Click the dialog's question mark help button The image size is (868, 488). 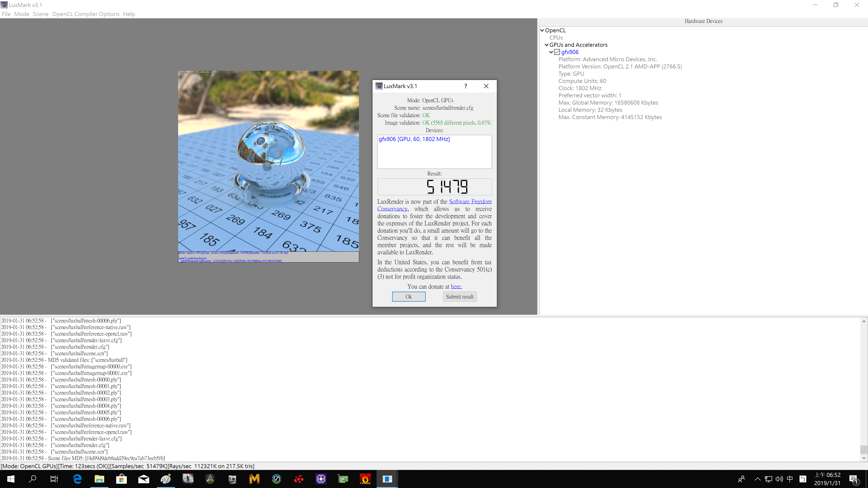point(465,86)
